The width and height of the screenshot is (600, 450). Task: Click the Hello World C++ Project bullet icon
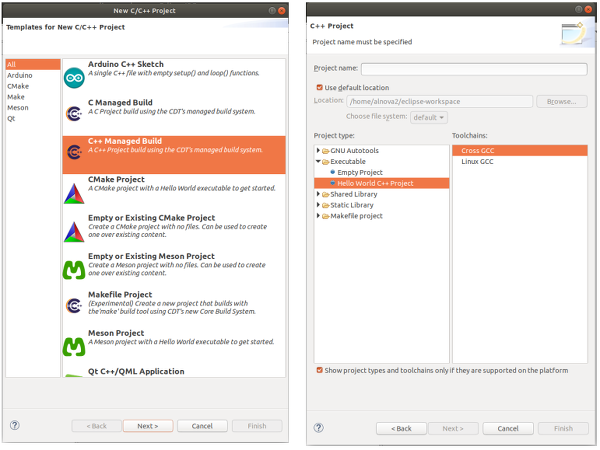pos(333,183)
